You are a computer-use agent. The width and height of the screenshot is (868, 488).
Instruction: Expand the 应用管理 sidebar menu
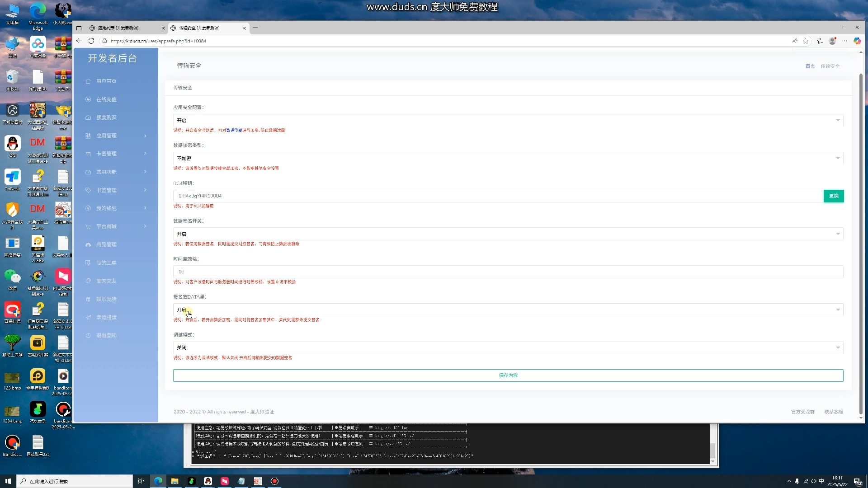pyautogui.click(x=116, y=136)
